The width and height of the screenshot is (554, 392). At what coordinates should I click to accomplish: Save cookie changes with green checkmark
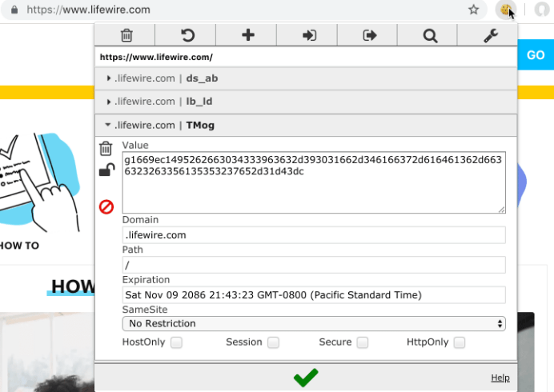tap(306, 378)
